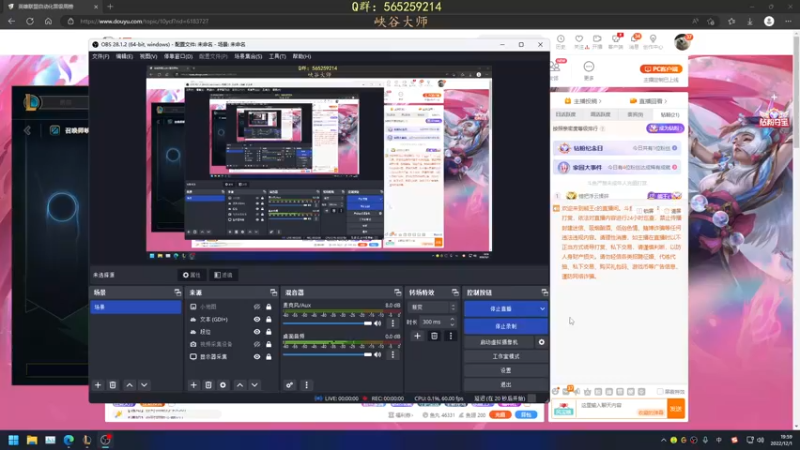800x450 pixels.
Task: Toggle lock on the 文本 (GDI+) source
Action: click(x=268, y=319)
